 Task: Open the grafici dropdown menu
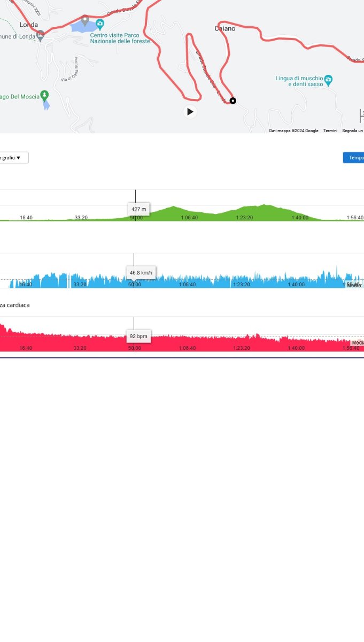[x=13, y=158]
